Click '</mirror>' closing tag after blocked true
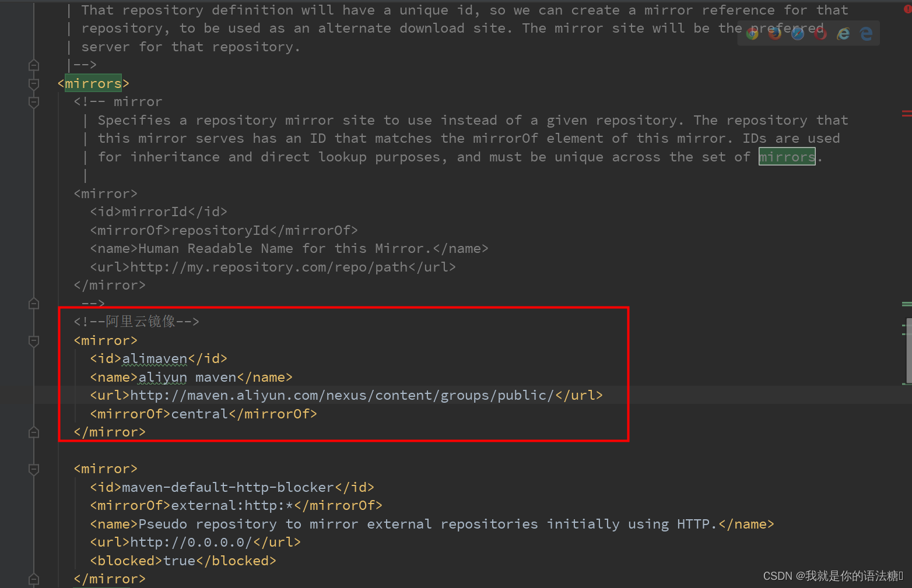Viewport: 912px width, 588px height. click(x=110, y=579)
